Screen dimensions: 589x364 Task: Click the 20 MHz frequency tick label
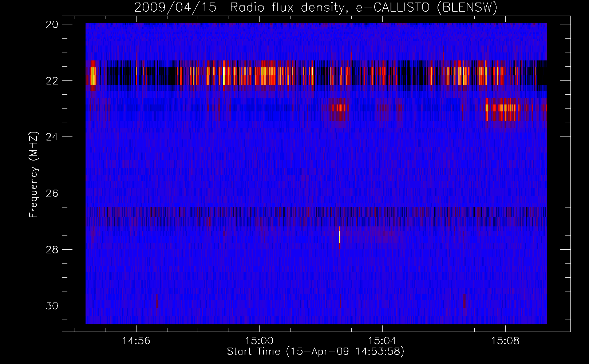tap(52, 24)
